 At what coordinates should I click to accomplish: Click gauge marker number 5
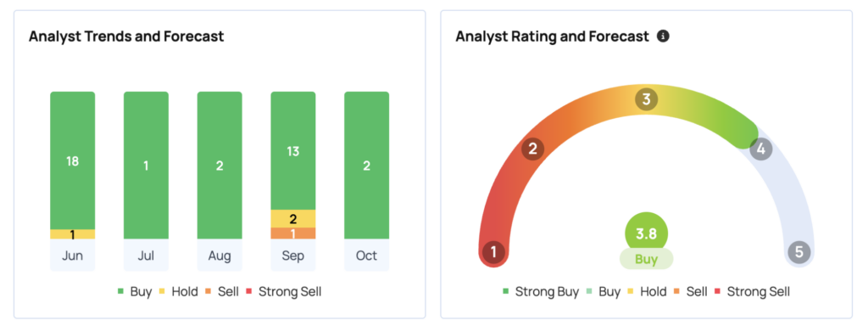798,251
